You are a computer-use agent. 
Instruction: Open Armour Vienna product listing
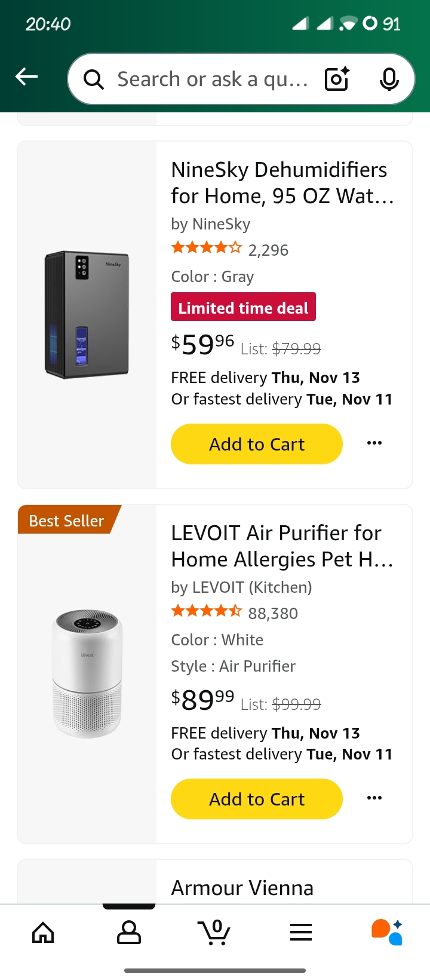[x=242, y=888]
